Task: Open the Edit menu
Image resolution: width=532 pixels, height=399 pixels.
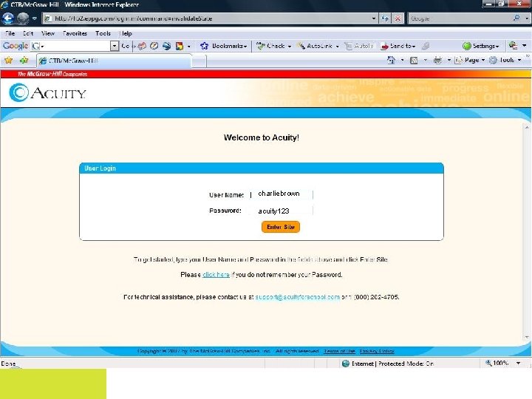Action: click(28, 33)
